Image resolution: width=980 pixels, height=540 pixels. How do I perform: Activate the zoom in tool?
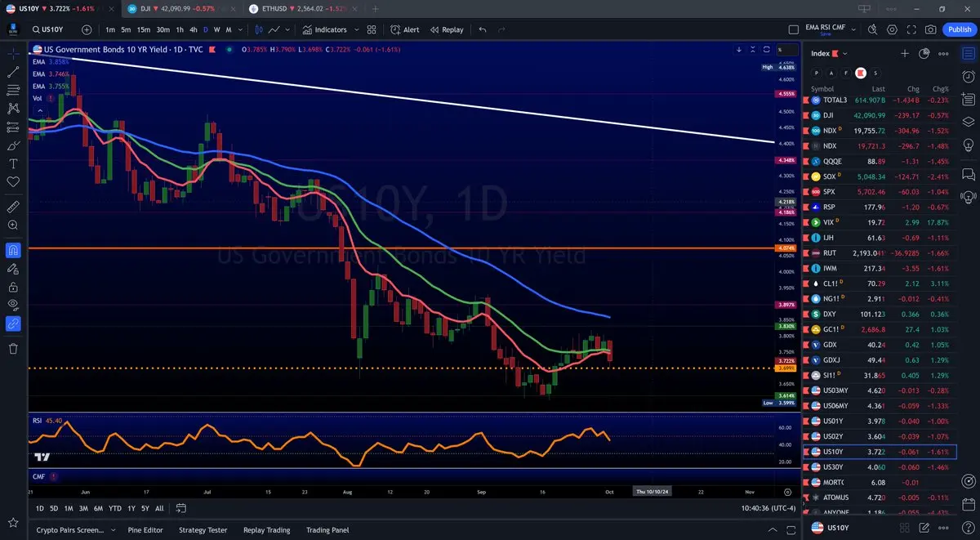[13, 225]
